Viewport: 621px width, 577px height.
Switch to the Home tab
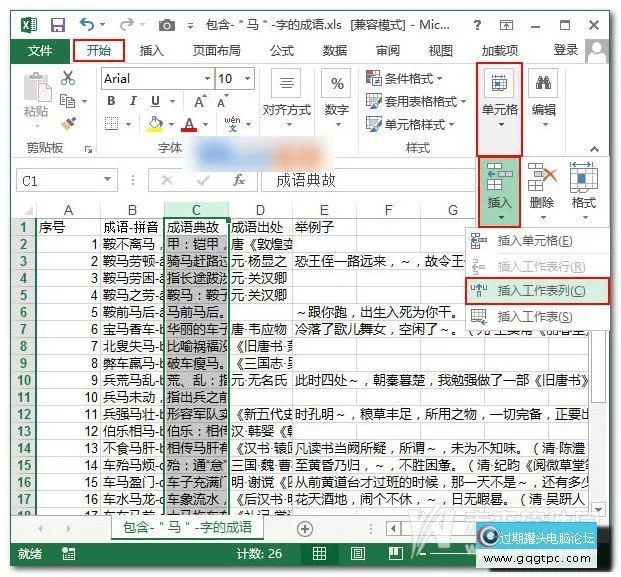click(x=99, y=51)
